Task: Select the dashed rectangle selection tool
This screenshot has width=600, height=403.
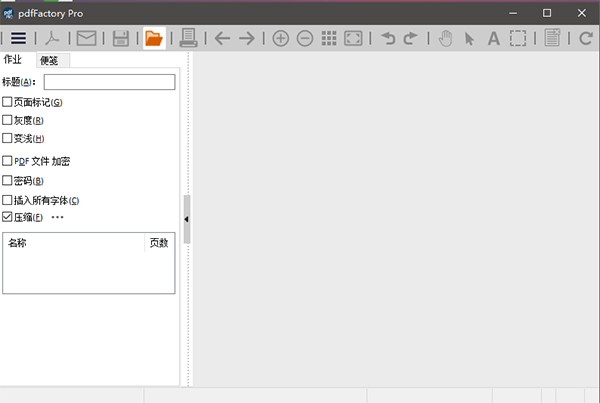Action: point(518,38)
